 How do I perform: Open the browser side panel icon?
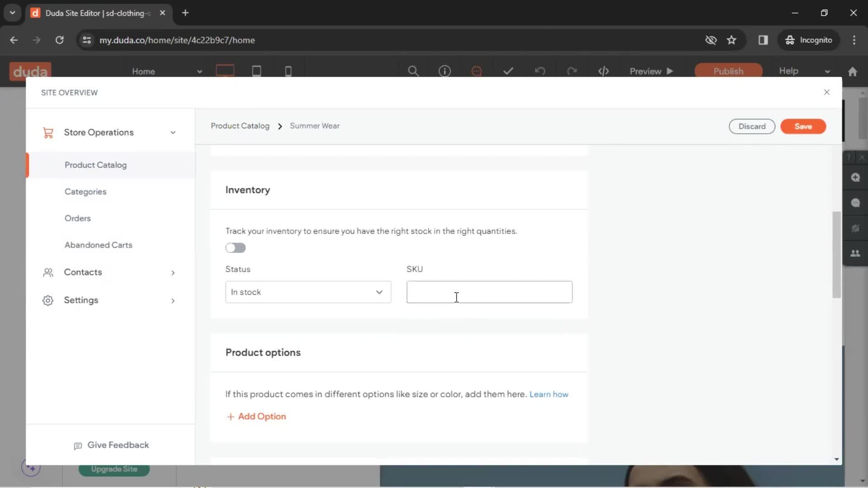[763, 40]
